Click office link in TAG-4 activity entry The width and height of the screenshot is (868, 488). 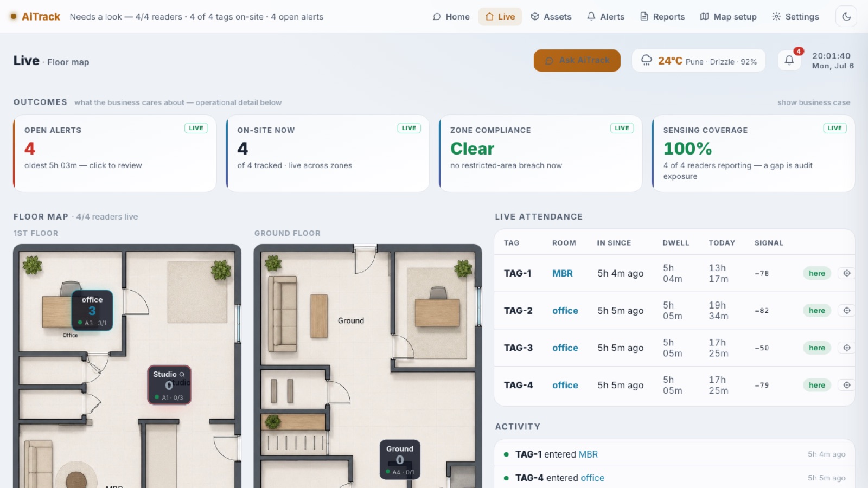point(592,478)
